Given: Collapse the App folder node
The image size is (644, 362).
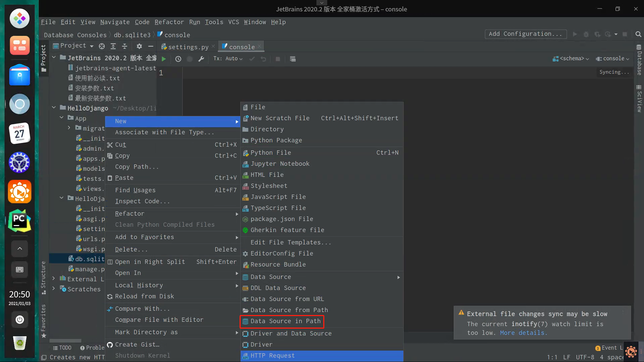Looking at the screenshot, I should tap(61, 118).
